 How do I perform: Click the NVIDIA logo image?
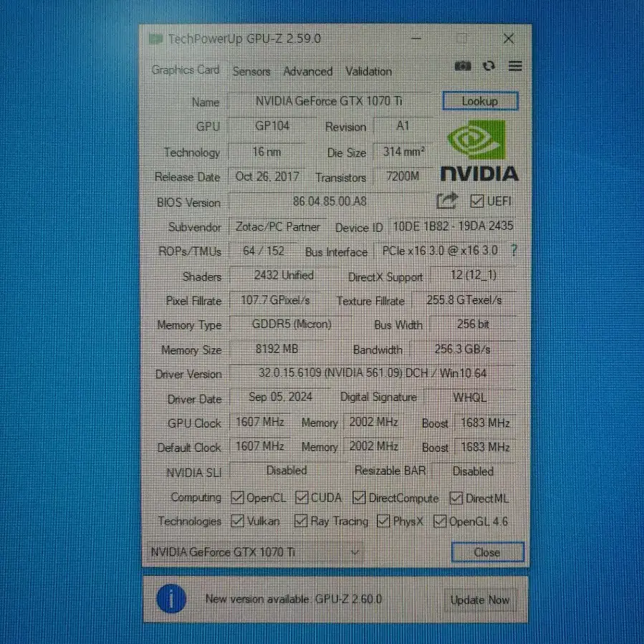coord(479,150)
